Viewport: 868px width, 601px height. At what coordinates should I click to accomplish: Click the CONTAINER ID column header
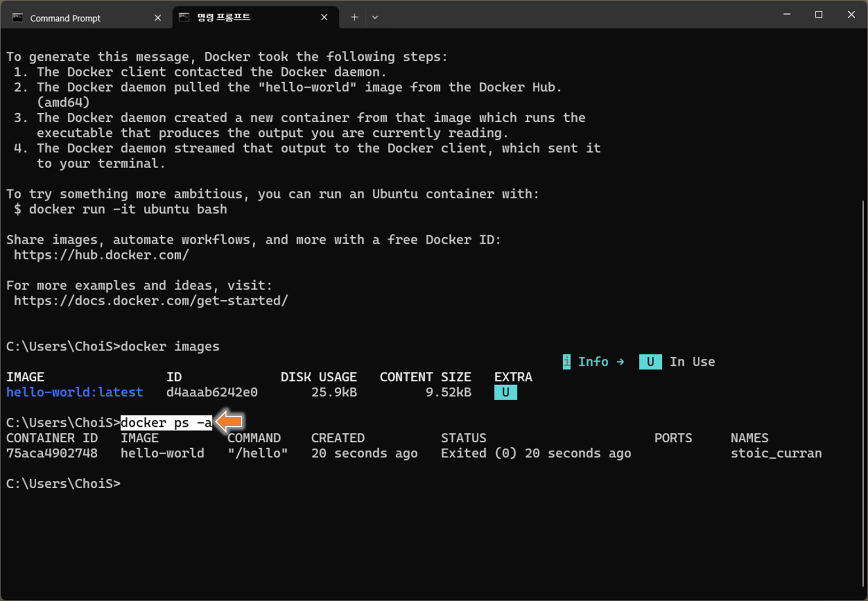52,438
